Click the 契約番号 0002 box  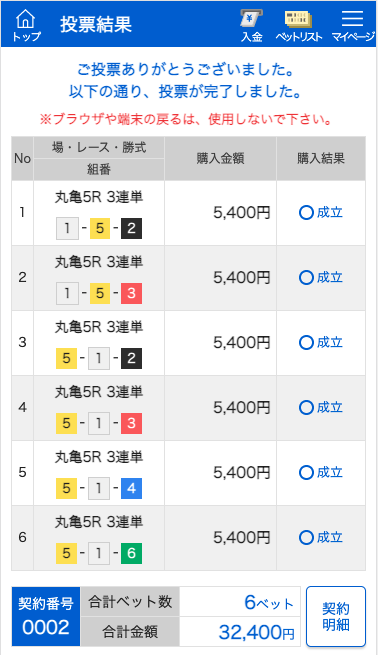(46, 616)
